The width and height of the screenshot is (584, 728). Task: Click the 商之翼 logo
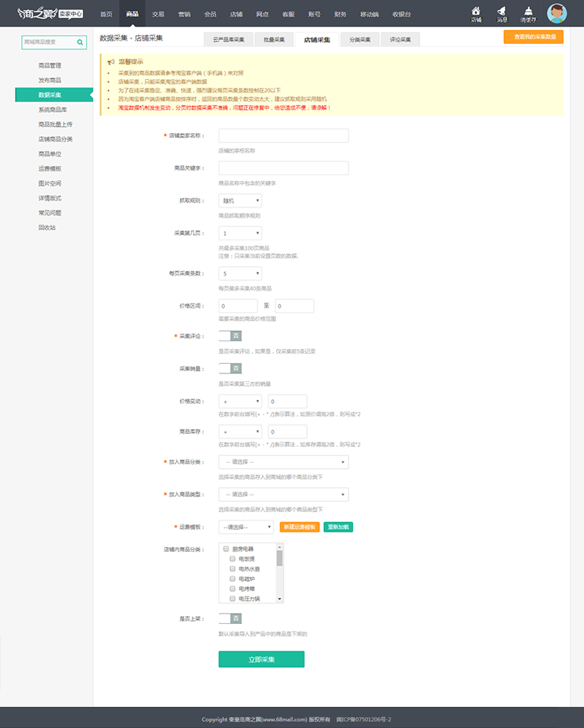pyautogui.click(x=38, y=13)
